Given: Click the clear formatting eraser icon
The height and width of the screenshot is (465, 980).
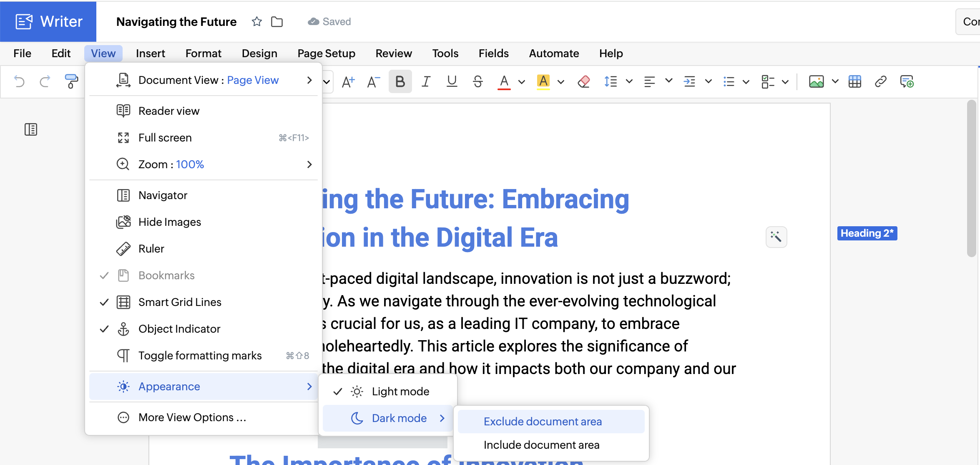Looking at the screenshot, I should click(x=583, y=81).
